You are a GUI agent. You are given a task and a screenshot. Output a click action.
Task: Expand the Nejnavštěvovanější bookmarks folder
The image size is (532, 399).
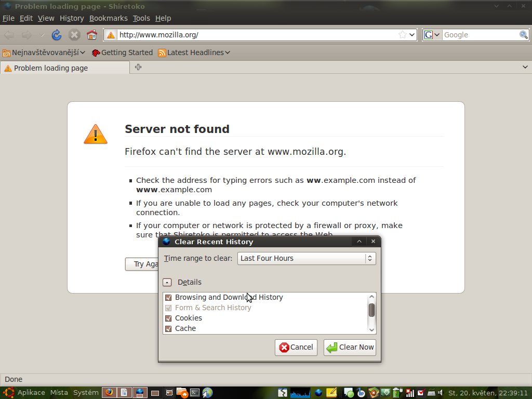[x=44, y=52]
